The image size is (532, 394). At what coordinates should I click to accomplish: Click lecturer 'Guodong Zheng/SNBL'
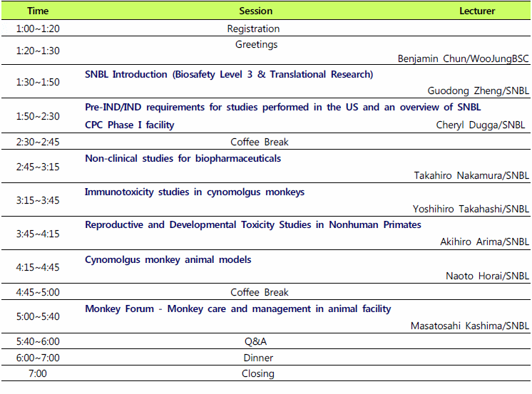click(x=478, y=90)
